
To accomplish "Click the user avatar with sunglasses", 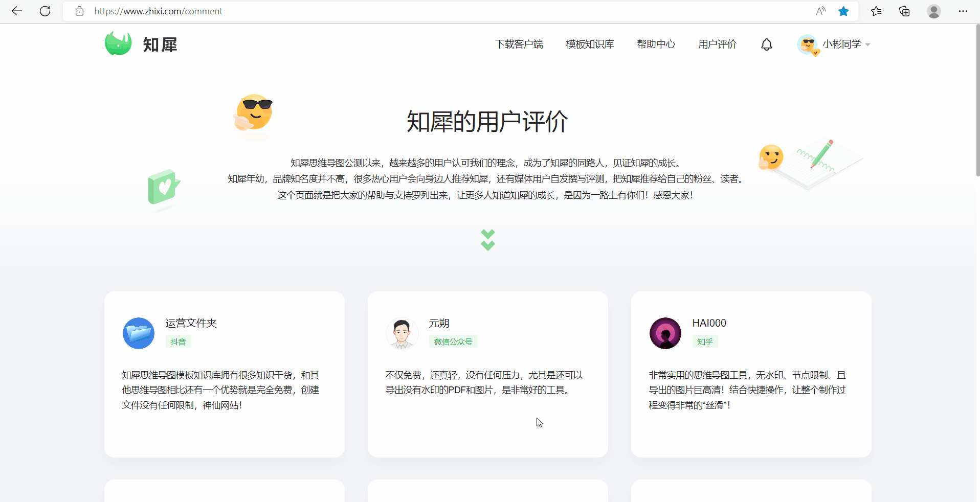I will 808,45.
